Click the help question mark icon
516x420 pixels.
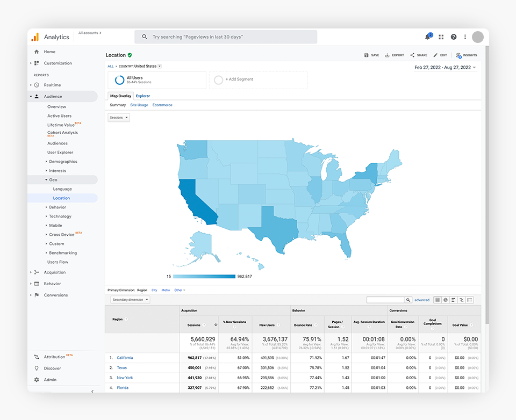453,37
